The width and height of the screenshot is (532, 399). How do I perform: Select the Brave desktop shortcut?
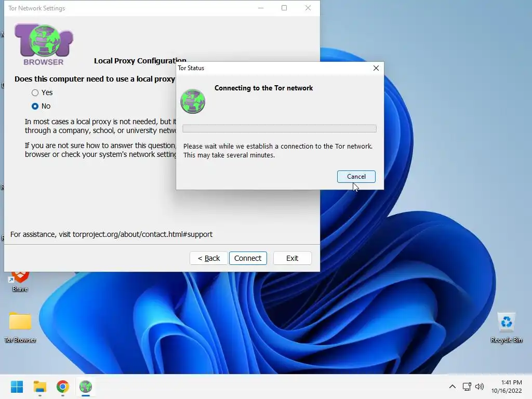20,282
